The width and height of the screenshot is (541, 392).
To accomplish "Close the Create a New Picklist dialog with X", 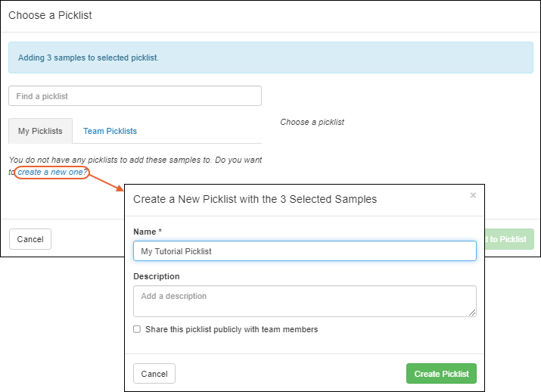I will (473, 195).
